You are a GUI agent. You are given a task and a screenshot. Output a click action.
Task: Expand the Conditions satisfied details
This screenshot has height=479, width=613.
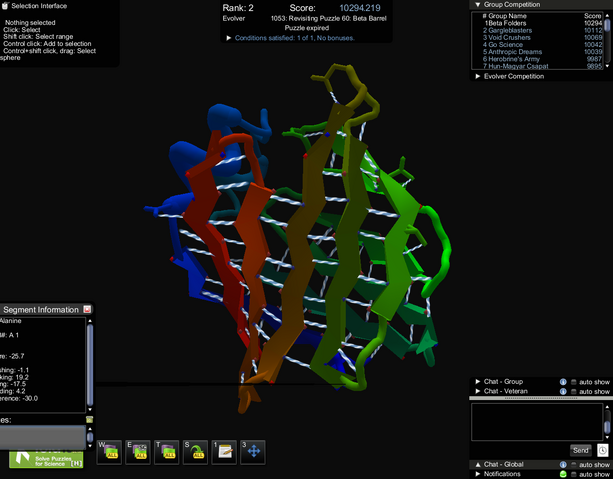point(229,38)
